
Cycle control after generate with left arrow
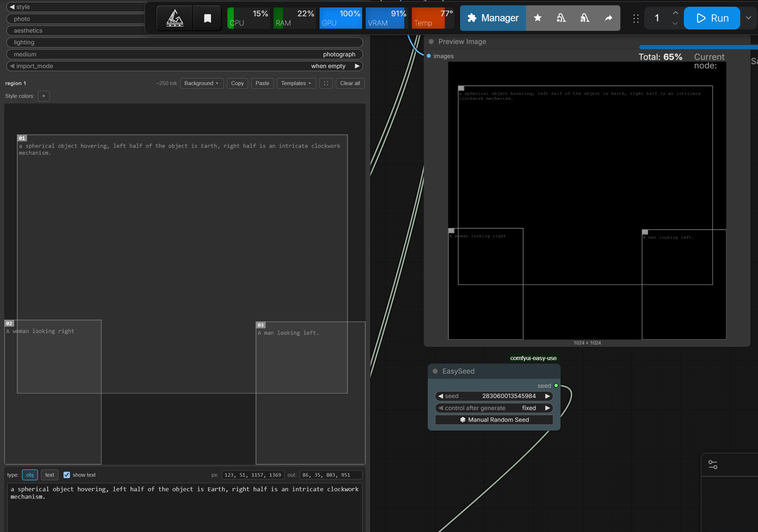(x=441, y=408)
